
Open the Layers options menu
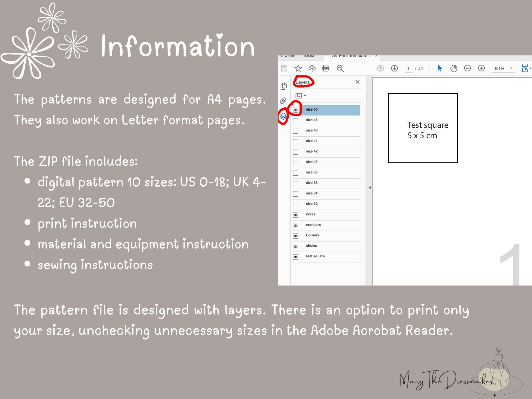(x=301, y=96)
